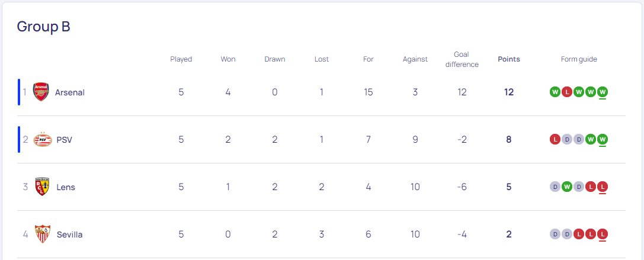Click Arsenal's underlined latest win badge
This screenshot has width=644, height=260.
(603, 92)
